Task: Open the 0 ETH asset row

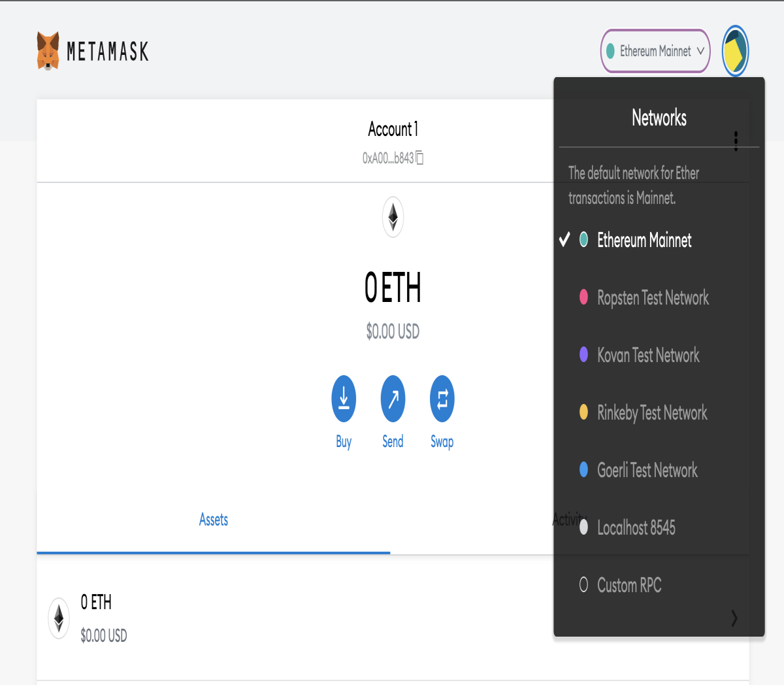Action: 393,618
